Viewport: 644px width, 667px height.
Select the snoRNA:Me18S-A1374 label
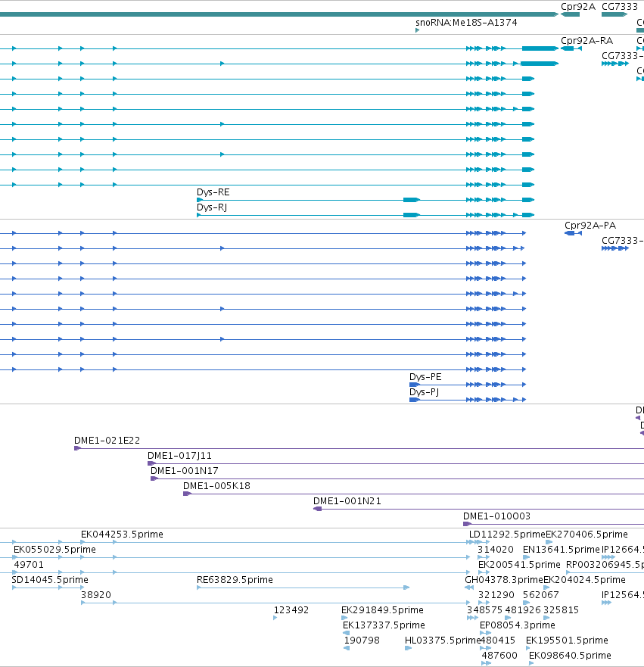click(x=466, y=23)
